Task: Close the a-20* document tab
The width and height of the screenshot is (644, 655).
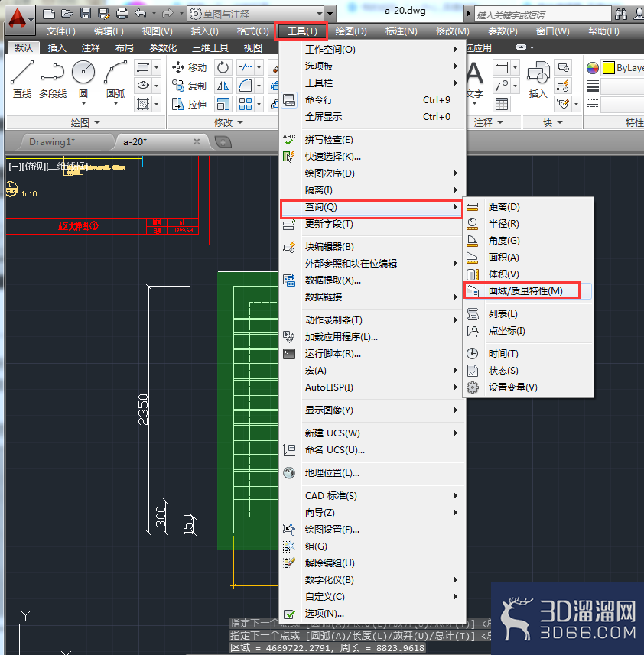Action: pos(197,141)
